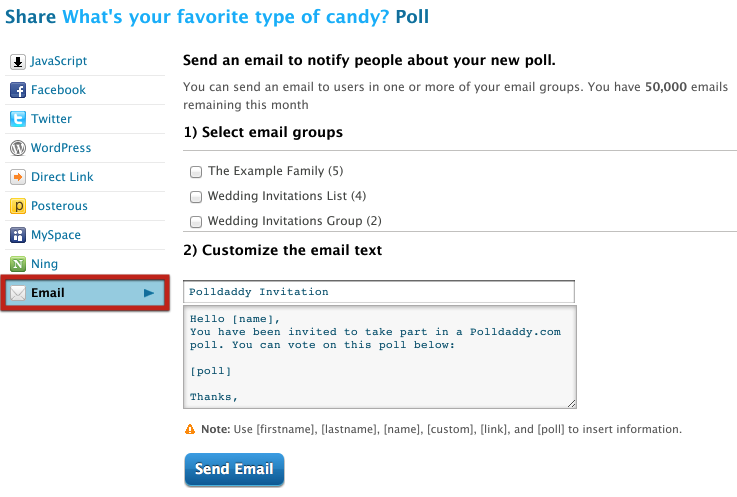The image size is (737, 497).
Task: Enable Wedding Invitations Group checkbox
Action: (196, 222)
